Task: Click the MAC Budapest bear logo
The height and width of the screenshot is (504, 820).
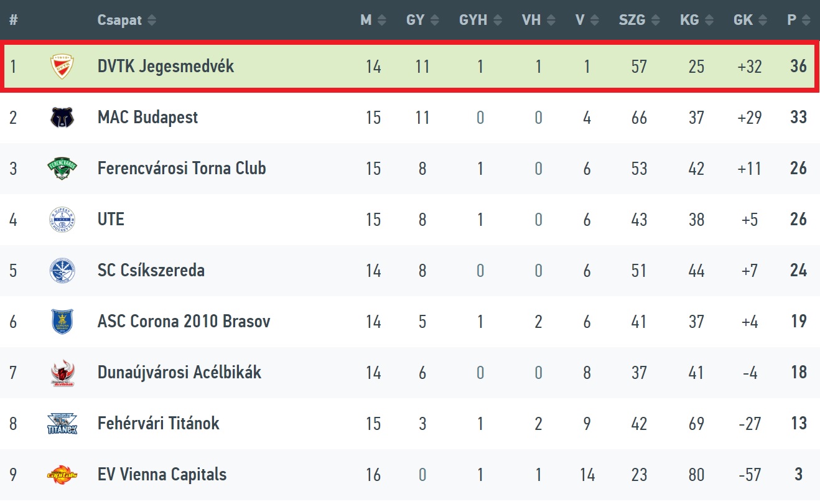Action: click(x=62, y=118)
